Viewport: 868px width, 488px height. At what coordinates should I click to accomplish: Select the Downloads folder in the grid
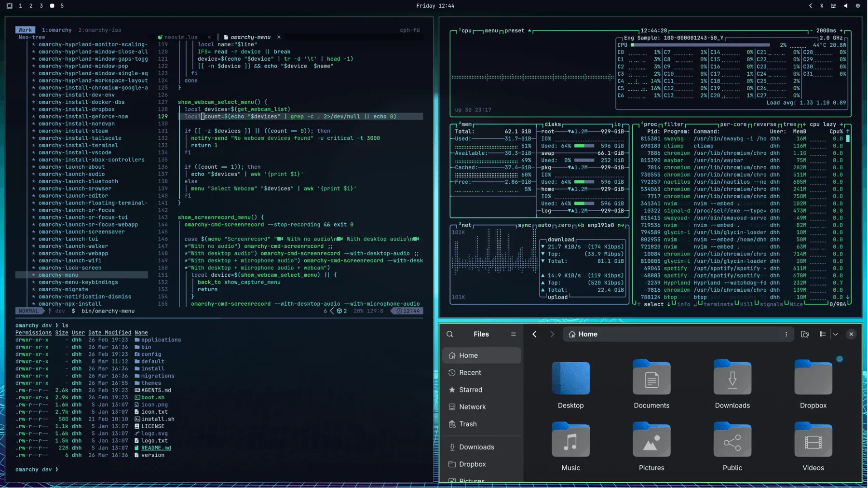(732, 378)
